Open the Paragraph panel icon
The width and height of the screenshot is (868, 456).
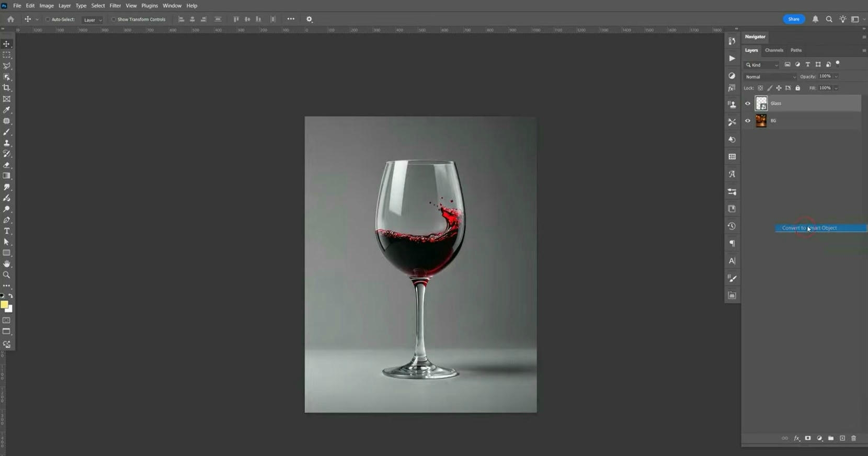point(732,243)
